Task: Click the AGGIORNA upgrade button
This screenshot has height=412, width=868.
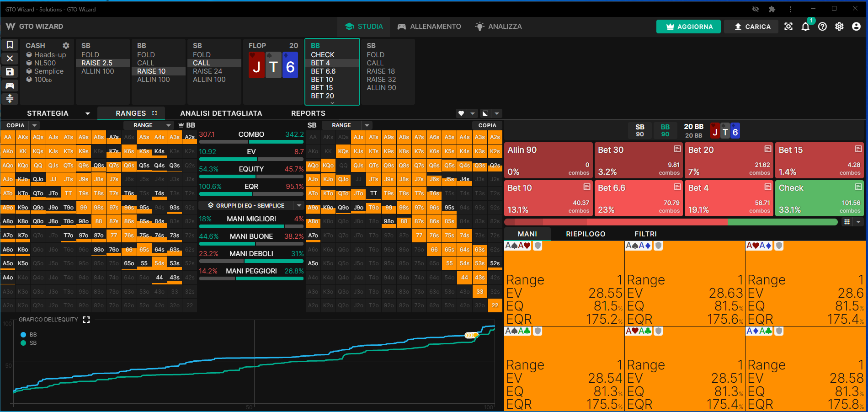Action: 688,27
